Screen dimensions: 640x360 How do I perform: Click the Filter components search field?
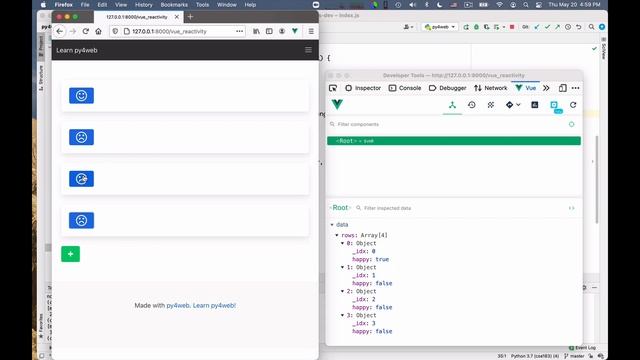(449, 124)
